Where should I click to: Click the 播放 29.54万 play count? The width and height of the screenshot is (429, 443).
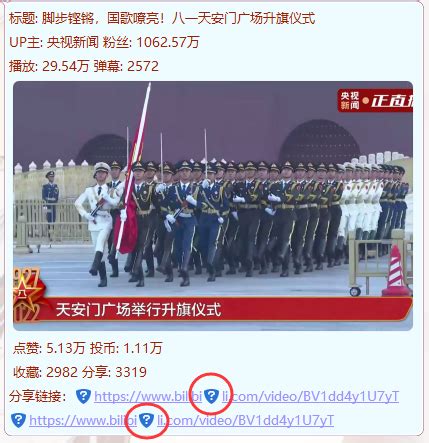pos(49,66)
